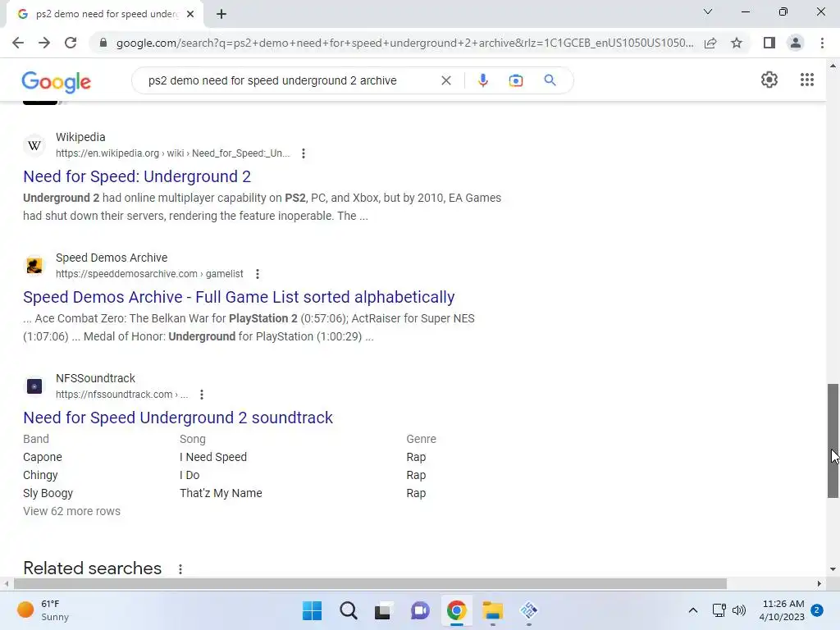The height and width of the screenshot is (630, 840).
Task: Select the 'That'z My Name' song cell
Action: pos(221,493)
